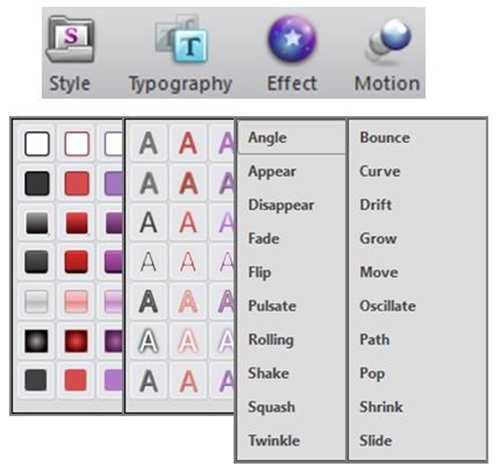Choose the gray embossed letter A preset
The width and height of the screenshot is (500, 473).
tap(148, 183)
